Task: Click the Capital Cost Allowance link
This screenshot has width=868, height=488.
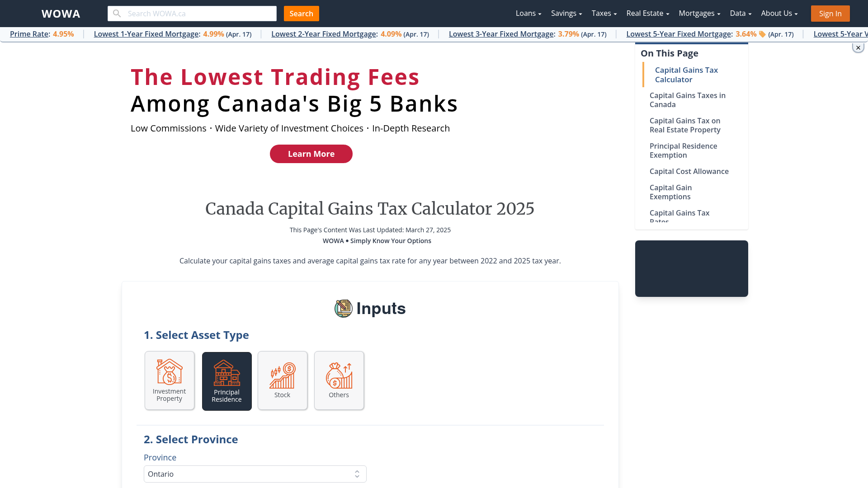Action: click(689, 172)
